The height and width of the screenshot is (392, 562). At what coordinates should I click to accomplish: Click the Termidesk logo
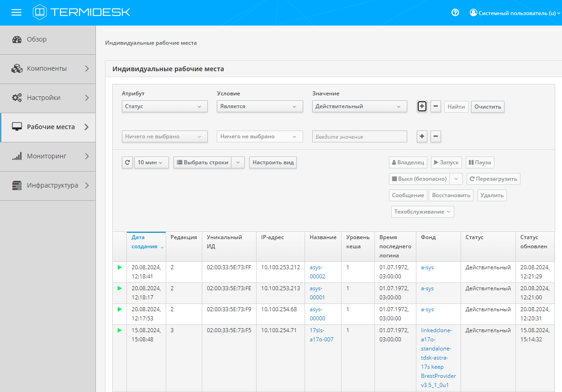pos(81,12)
